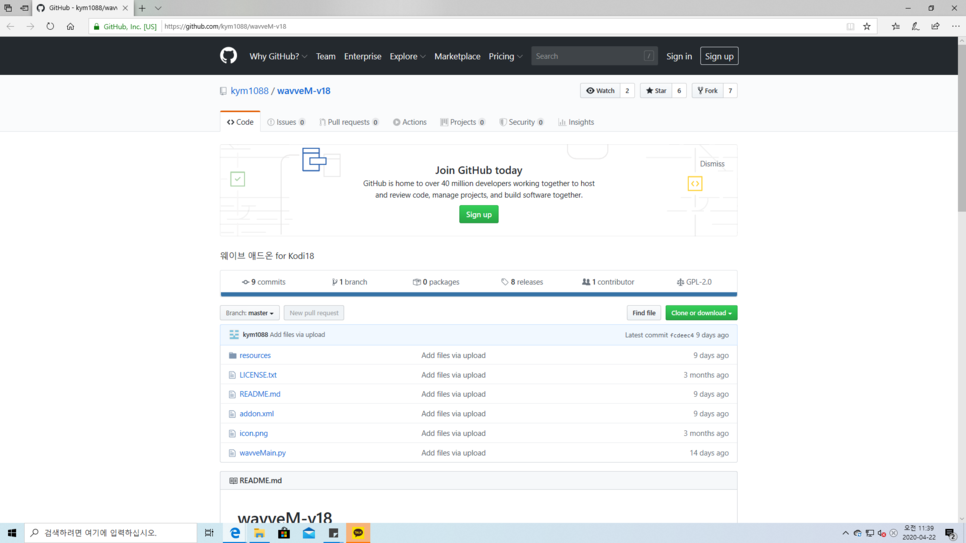Switch to Security tab
The width and height of the screenshot is (966, 543).
pos(521,122)
